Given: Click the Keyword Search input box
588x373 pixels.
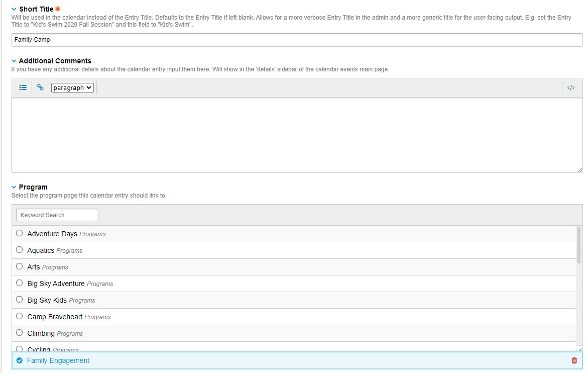Looking at the screenshot, I should [57, 215].
